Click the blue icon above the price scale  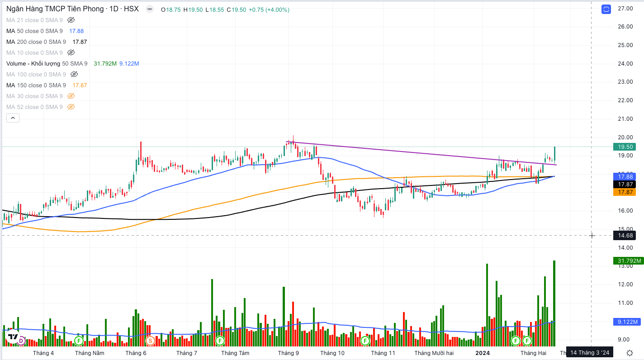tap(606, 9)
